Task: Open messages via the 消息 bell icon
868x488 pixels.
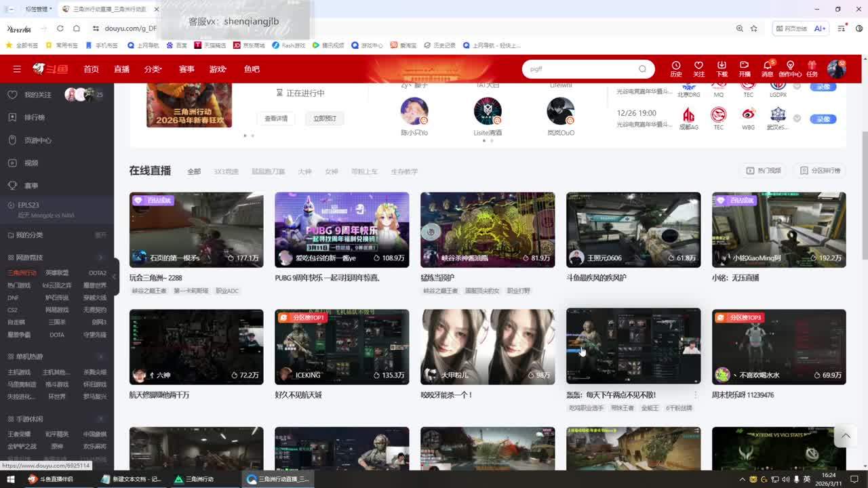Action: [x=767, y=66]
